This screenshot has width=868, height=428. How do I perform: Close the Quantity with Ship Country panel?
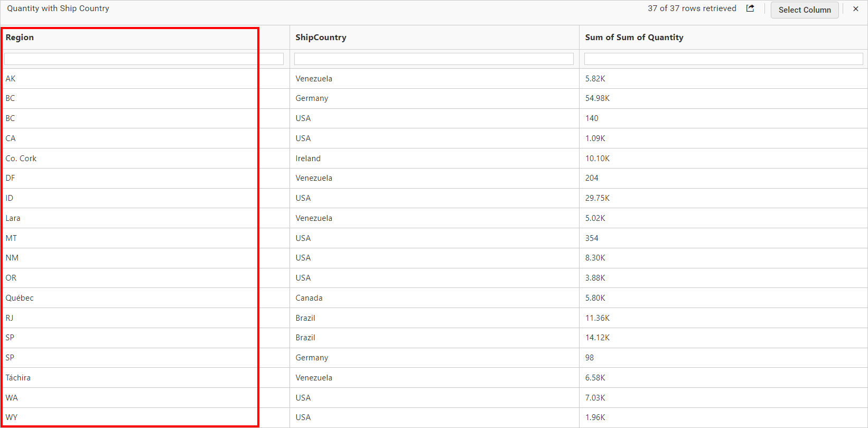[856, 9]
